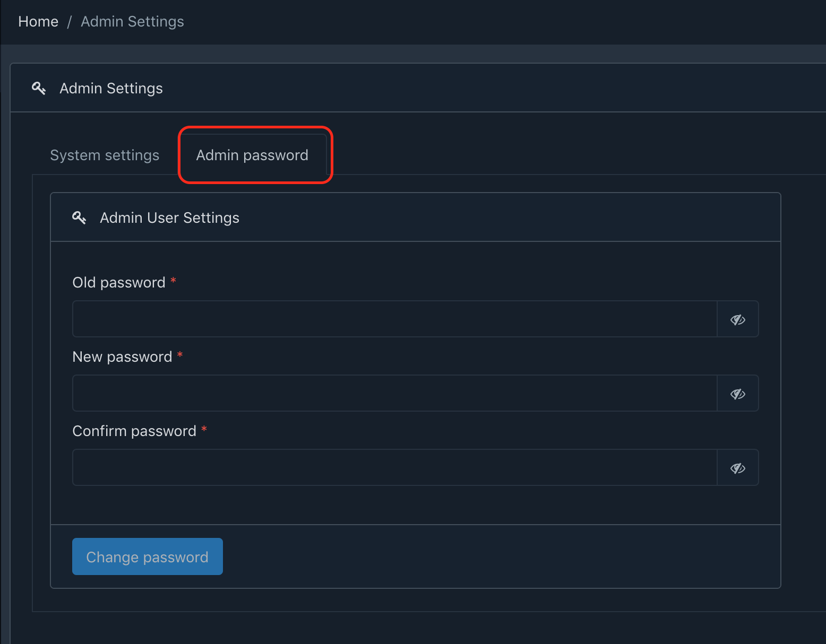Click the Old password field label
The image size is (826, 644).
pyautogui.click(x=119, y=282)
